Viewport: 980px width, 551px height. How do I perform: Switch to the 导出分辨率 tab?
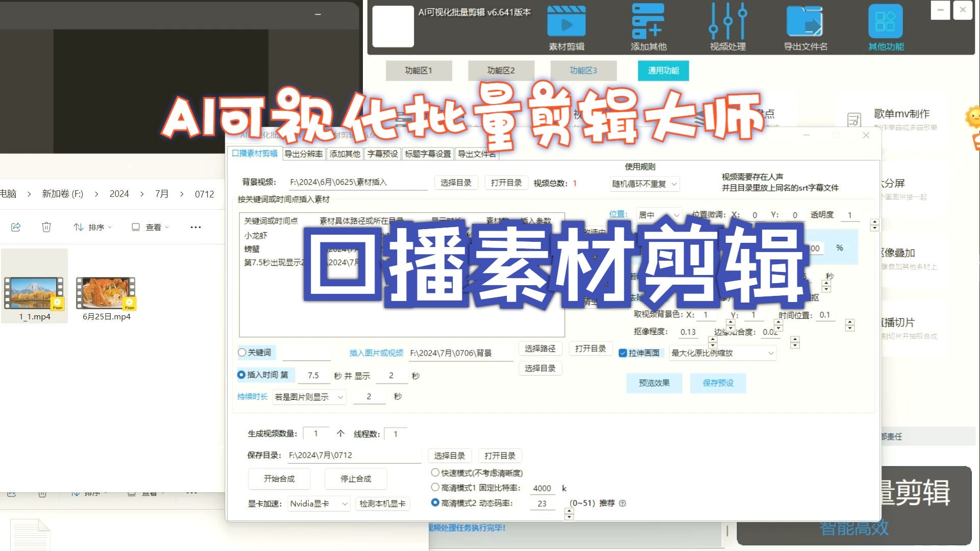304,154
